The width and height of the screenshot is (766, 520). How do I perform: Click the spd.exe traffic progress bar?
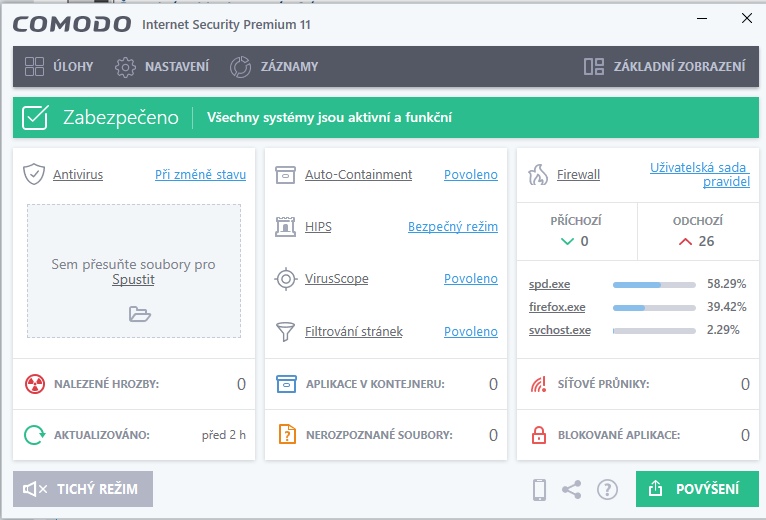(653, 285)
